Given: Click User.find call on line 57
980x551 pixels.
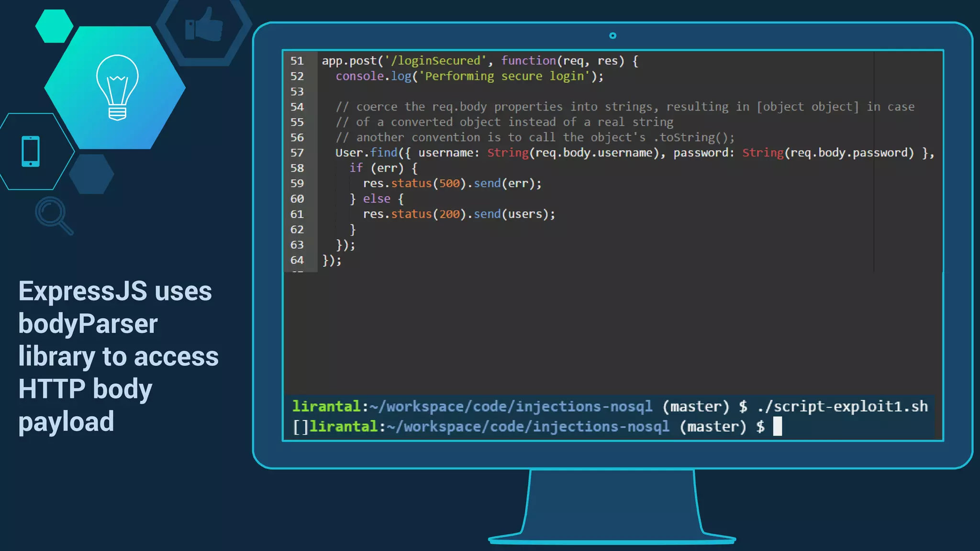Looking at the screenshot, I should point(367,153).
